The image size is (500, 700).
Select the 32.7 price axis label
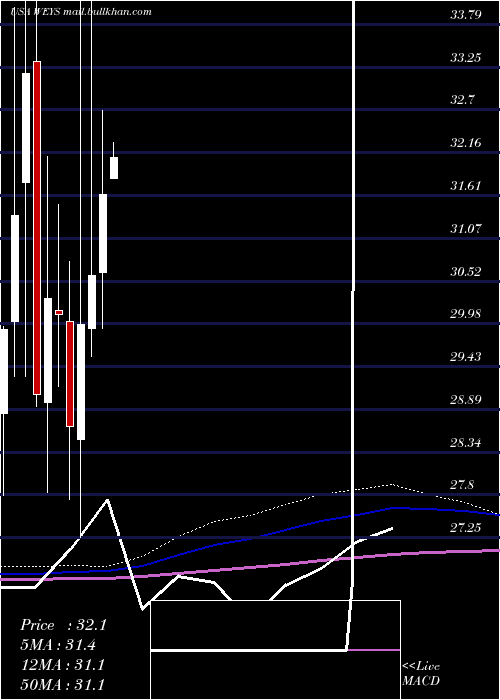[462, 100]
